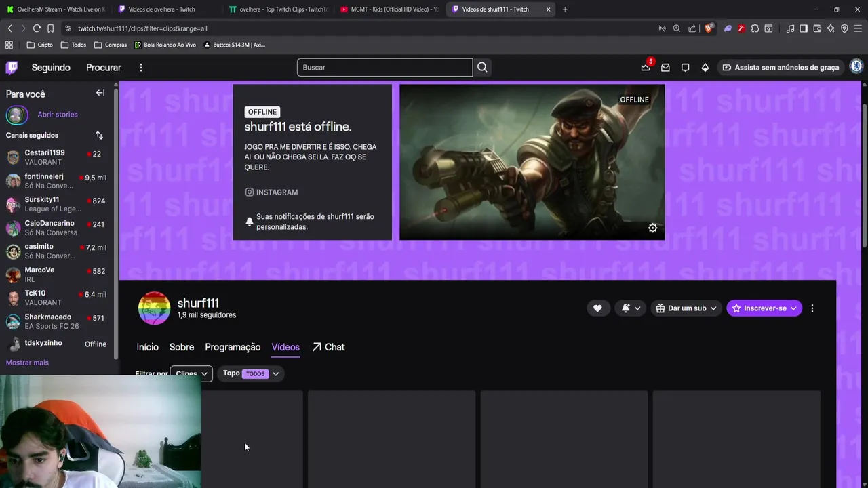Open the three-dot menu beside Procurar
The height and width of the screenshot is (488, 868).
[141, 68]
